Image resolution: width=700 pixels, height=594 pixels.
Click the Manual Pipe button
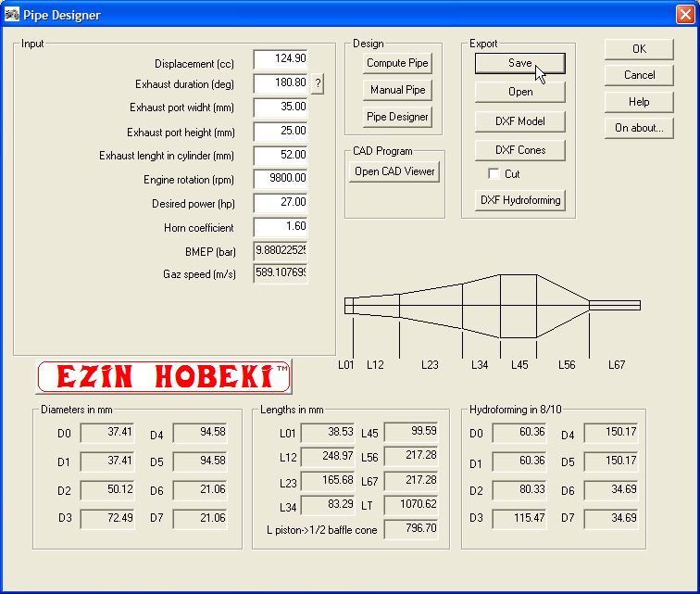tap(397, 90)
